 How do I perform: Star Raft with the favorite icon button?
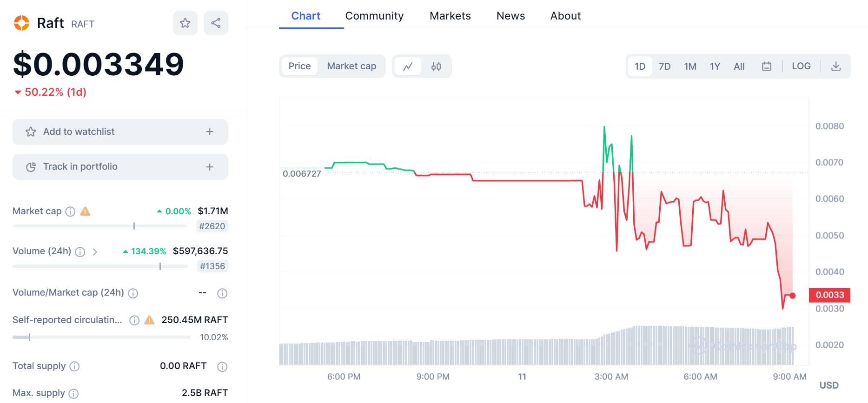click(x=185, y=23)
